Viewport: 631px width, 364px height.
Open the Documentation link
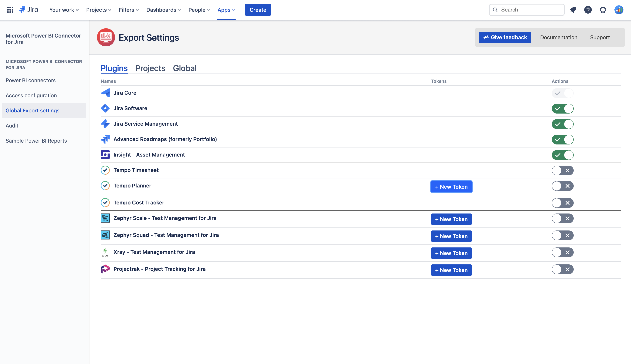click(x=559, y=38)
